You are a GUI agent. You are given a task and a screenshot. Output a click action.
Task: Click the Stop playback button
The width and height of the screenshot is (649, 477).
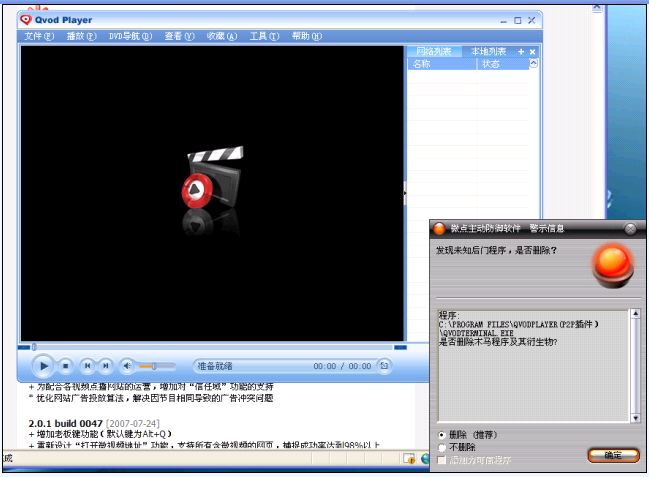[65, 366]
